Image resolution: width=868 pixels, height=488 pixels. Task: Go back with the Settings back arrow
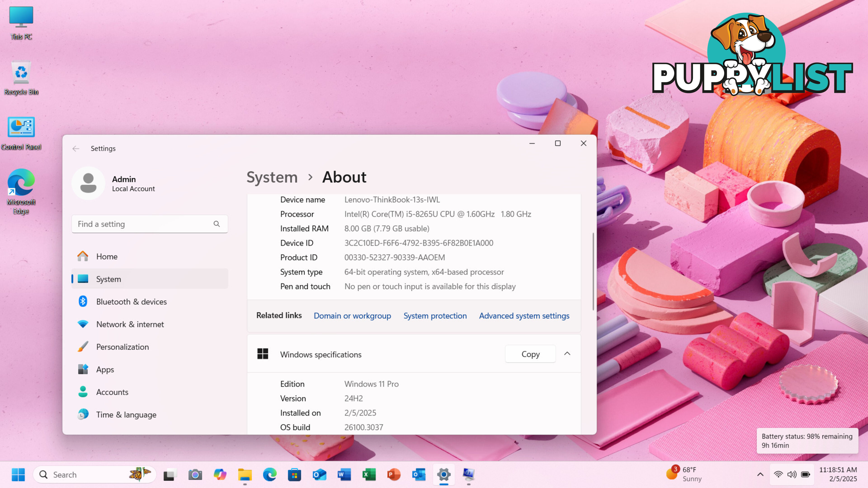[76, 148]
